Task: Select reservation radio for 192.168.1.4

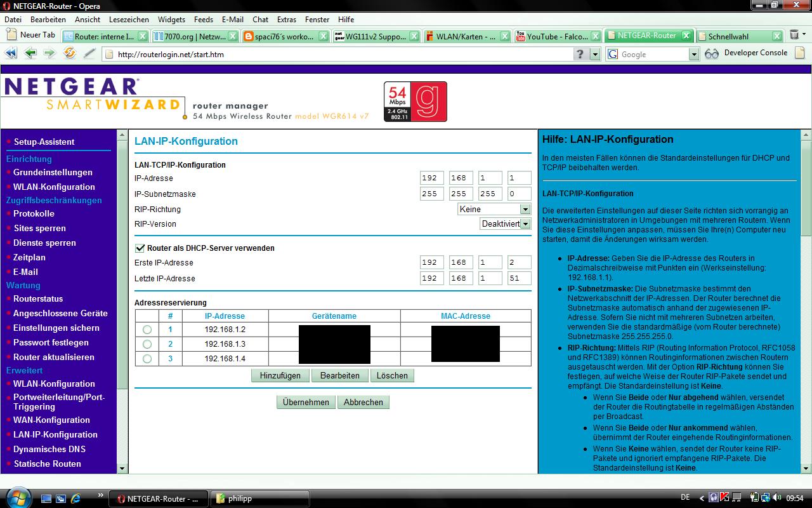Action: 147,359
